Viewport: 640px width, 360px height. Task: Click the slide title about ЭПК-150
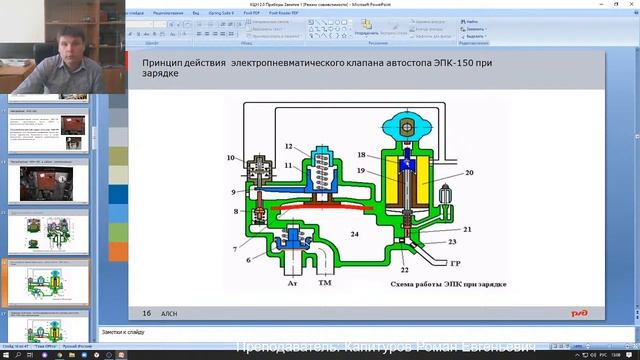tap(317, 68)
